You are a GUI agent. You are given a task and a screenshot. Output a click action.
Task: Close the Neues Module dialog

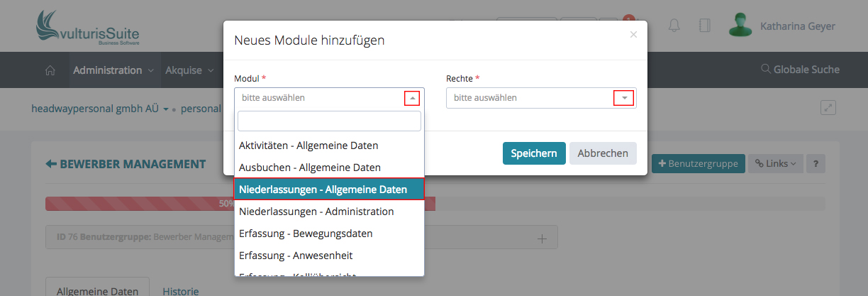(633, 34)
